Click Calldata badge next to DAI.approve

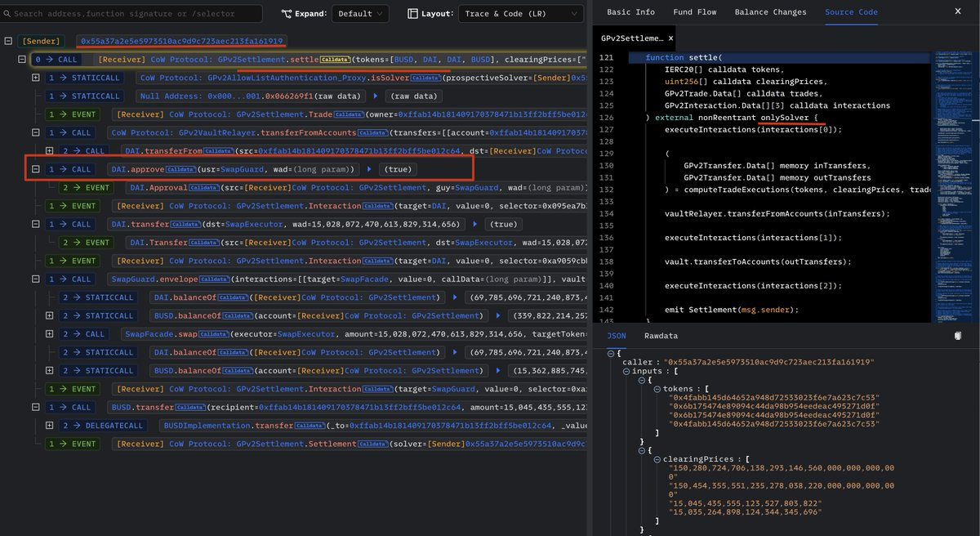pos(180,169)
